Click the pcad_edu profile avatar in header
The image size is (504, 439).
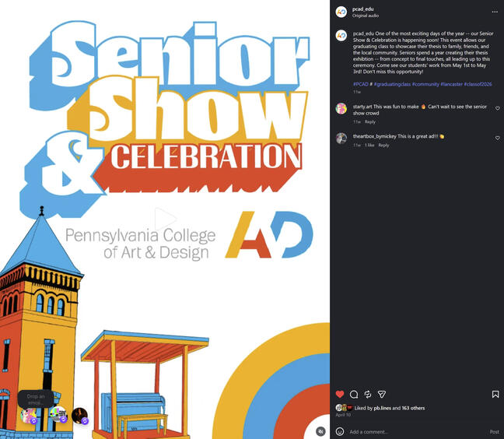click(341, 12)
